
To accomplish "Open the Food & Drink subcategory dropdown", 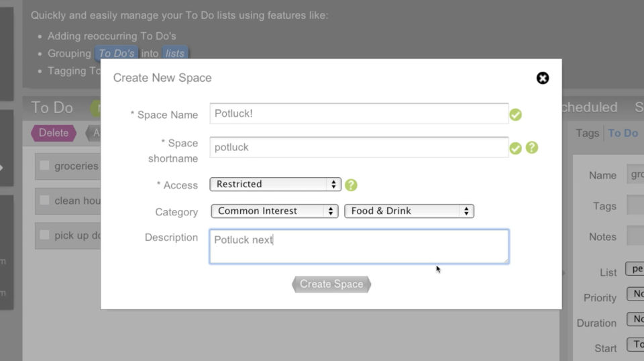I will [x=409, y=211].
